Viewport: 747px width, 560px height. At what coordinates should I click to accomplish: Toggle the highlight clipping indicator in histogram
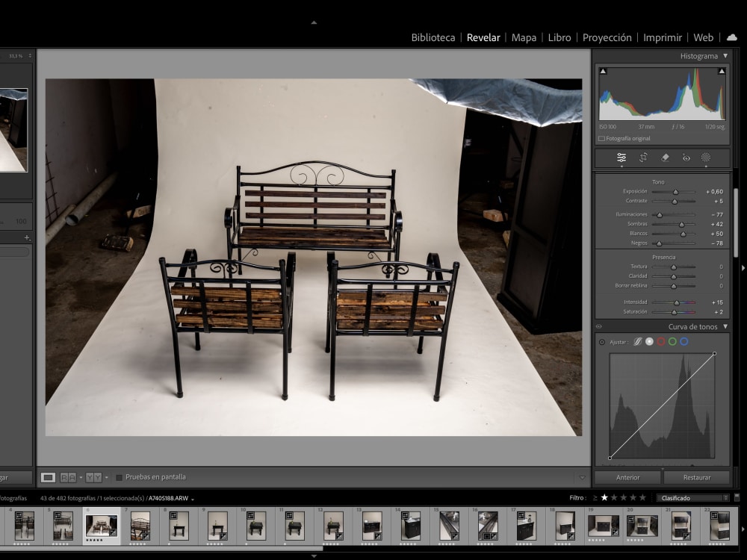tap(722, 71)
